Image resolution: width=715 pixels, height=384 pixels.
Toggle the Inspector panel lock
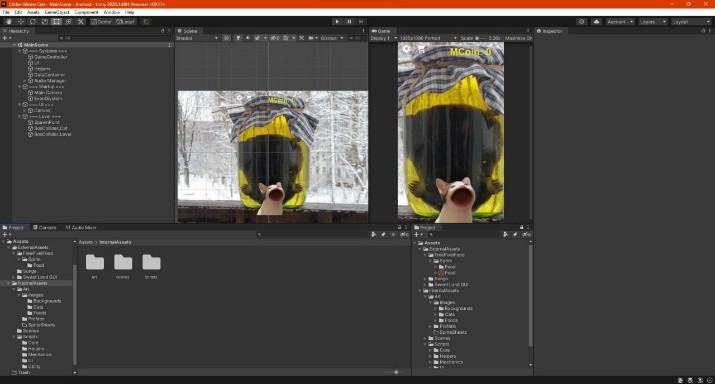703,31
